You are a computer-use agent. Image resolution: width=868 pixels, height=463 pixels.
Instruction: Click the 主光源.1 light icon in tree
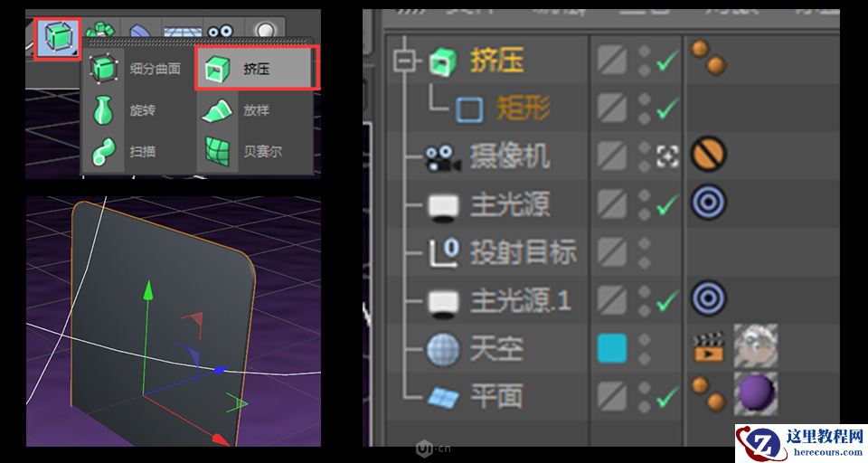pos(443,304)
